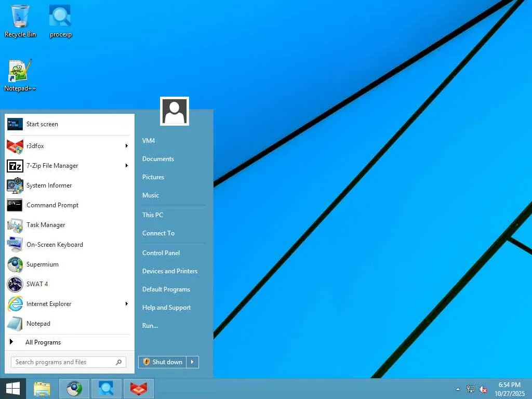Click the taskbar clock and date
The height and width of the screenshot is (399, 532).
510,389
